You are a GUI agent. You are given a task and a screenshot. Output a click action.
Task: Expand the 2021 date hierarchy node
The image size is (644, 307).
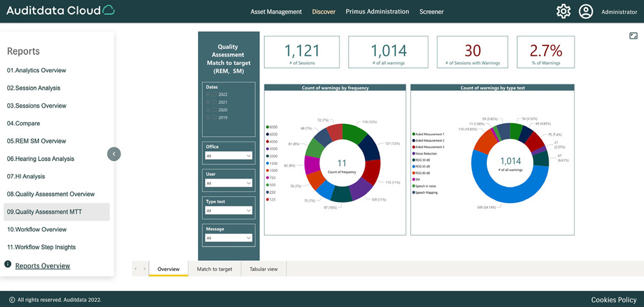(208, 102)
